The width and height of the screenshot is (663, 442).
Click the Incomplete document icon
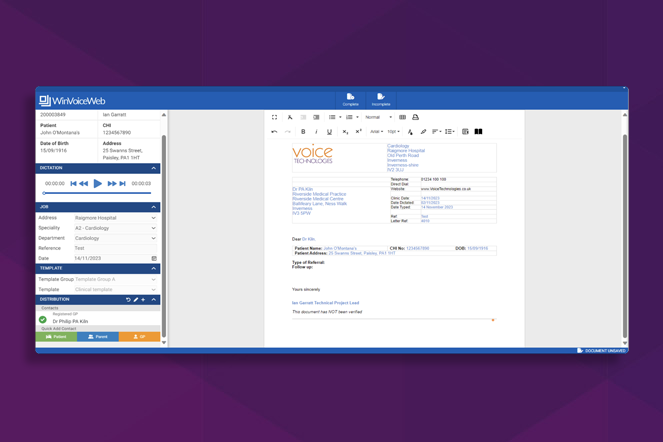(381, 98)
